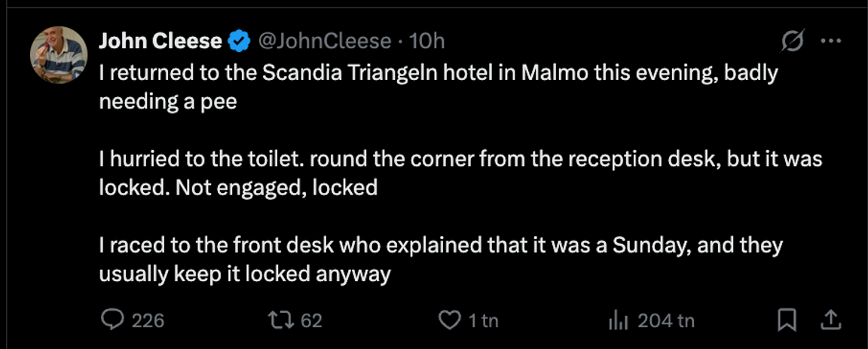
Task: Open view analytics bar chart icon
Action: [x=618, y=320]
